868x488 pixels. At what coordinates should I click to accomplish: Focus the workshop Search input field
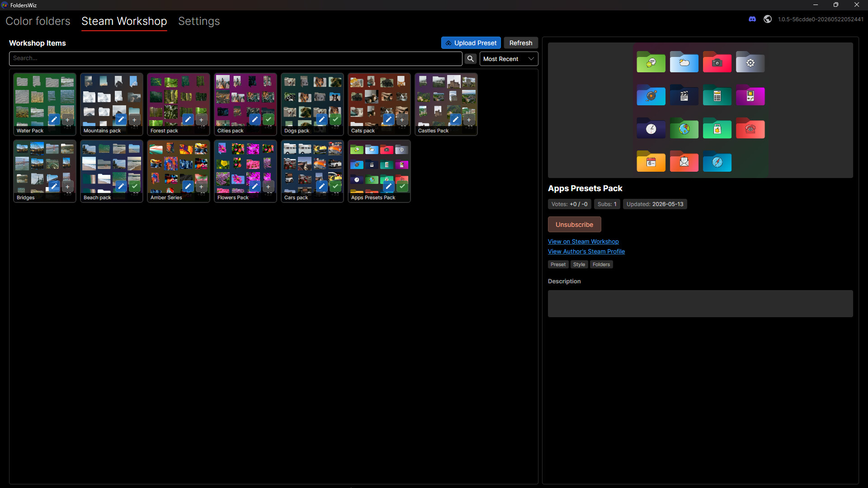click(236, 58)
